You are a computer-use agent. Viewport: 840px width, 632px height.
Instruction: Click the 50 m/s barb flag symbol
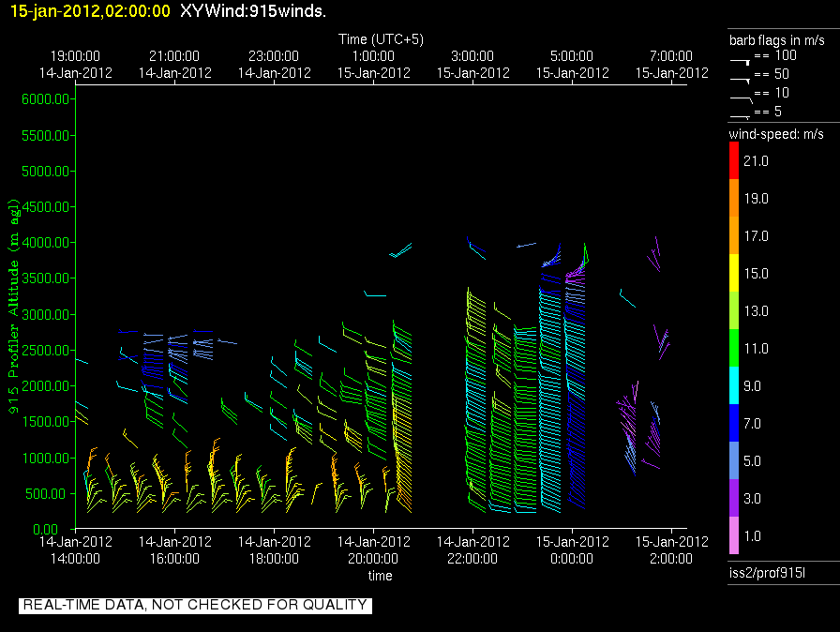pos(741,76)
